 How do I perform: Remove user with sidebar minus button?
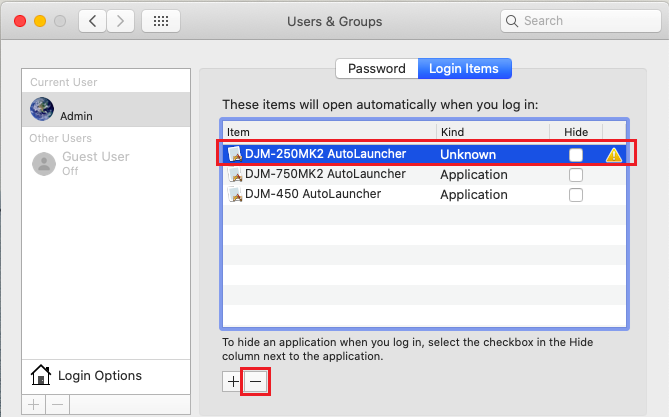(58, 404)
